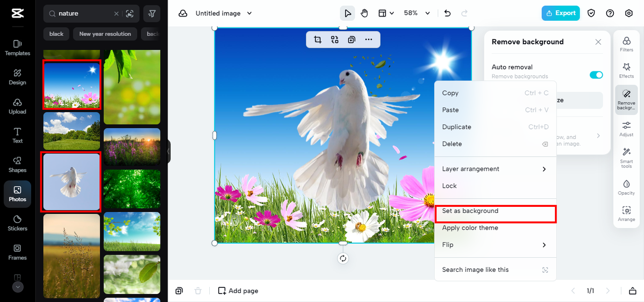Open the Smart tools panel
The height and width of the screenshot is (302, 644).
[626, 158]
